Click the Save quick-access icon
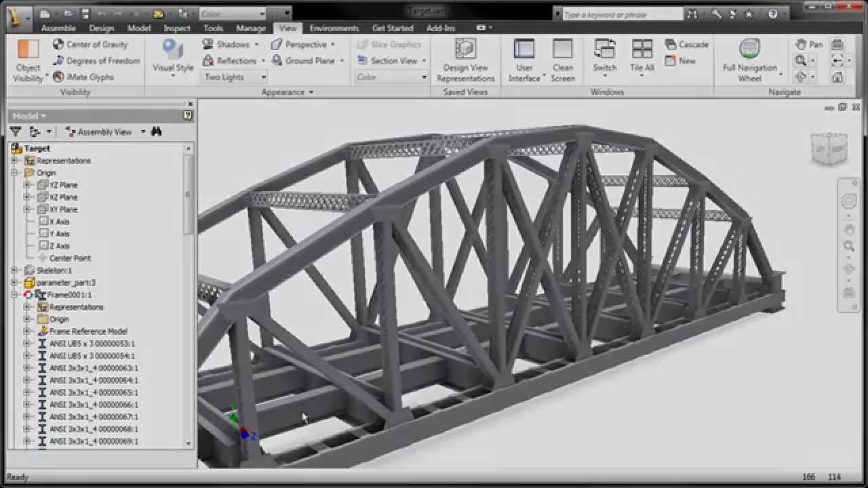This screenshot has height=488, width=868. [85, 14]
